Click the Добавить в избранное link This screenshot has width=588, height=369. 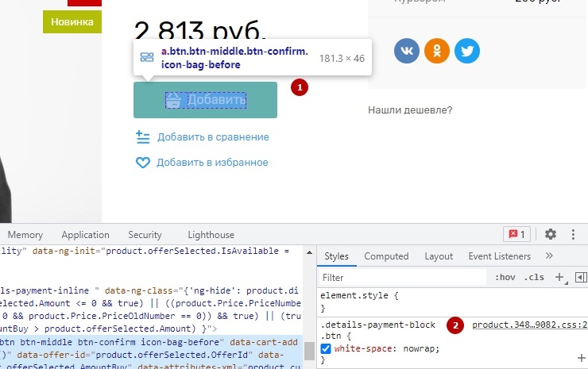(x=212, y=163)
